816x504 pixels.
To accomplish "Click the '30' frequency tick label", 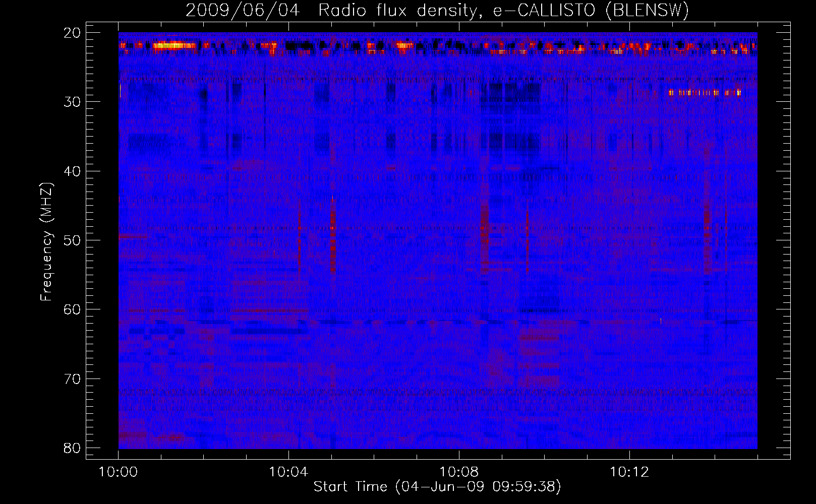I will 73,102.
